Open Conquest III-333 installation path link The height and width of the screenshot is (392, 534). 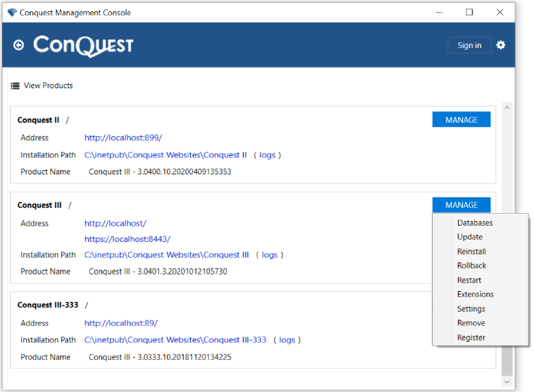pos(175,340)
